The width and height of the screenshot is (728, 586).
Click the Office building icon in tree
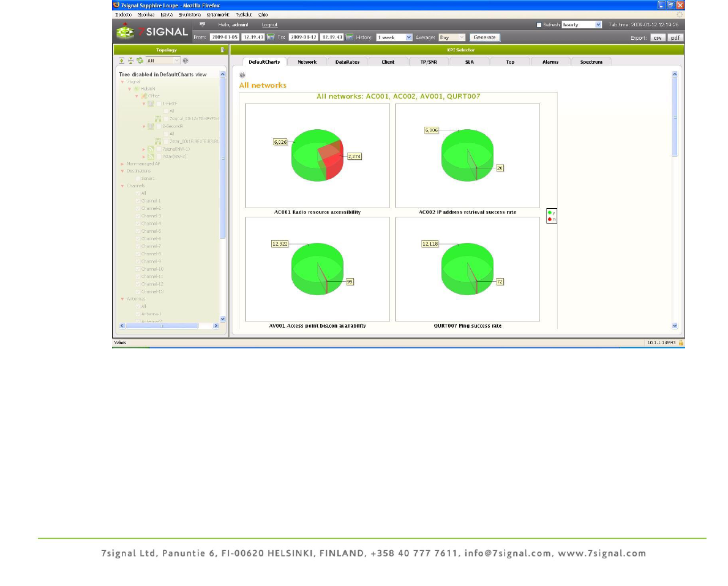point(144,96)
